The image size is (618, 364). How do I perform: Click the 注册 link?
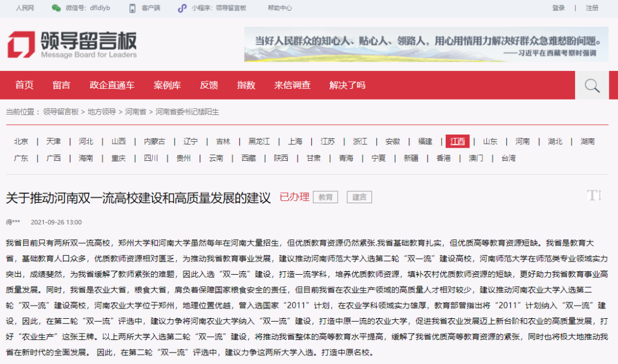(x=592, y=8)
